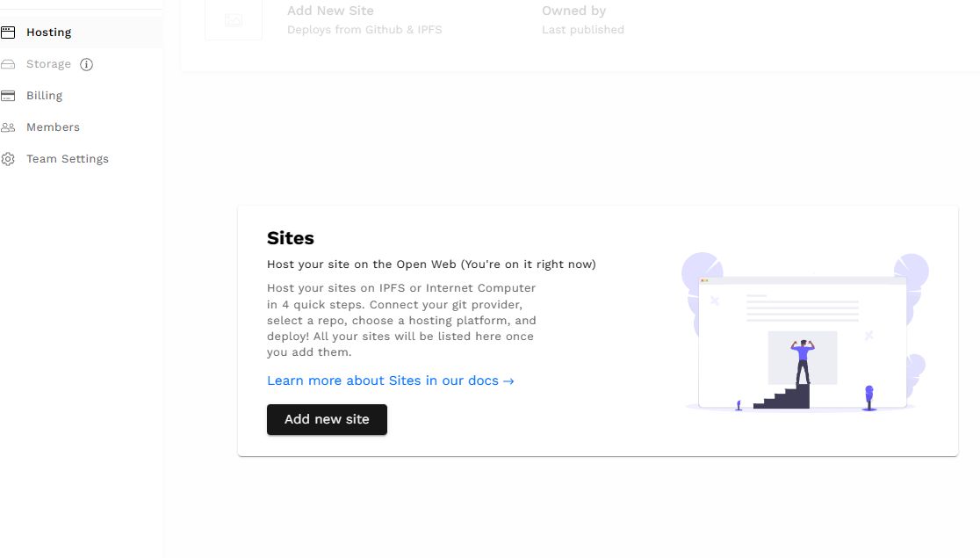The width and height of the screenshot is (980, 558).
Task: Click the Hosting browser-window icon
Action: pyautogui.click(x=8, y=33)
